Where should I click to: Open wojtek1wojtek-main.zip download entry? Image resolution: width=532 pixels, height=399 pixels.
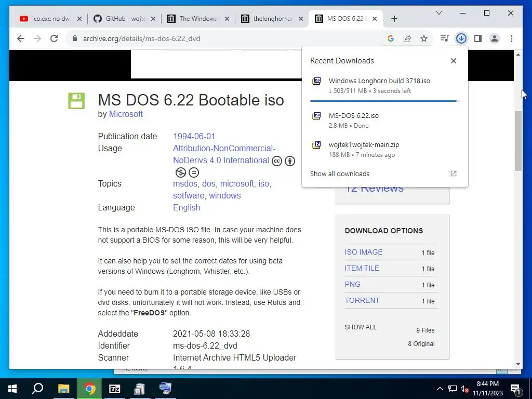tap(385, 149)
